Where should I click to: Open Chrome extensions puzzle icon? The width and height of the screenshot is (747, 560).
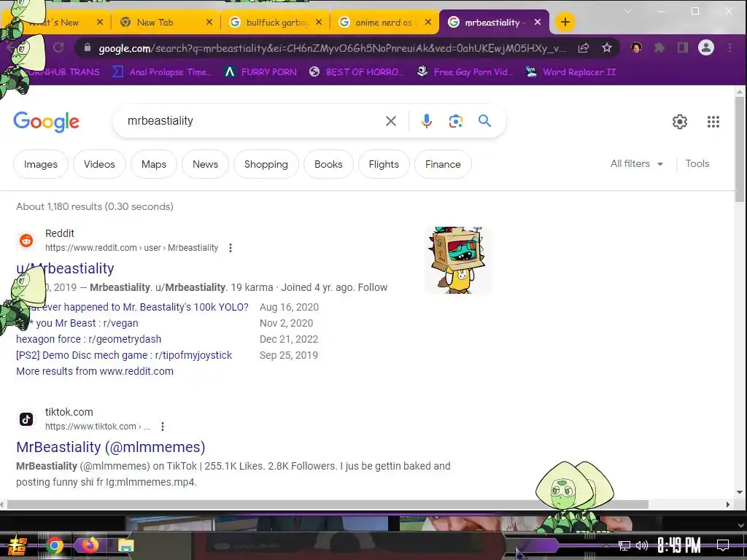[659, 47]
